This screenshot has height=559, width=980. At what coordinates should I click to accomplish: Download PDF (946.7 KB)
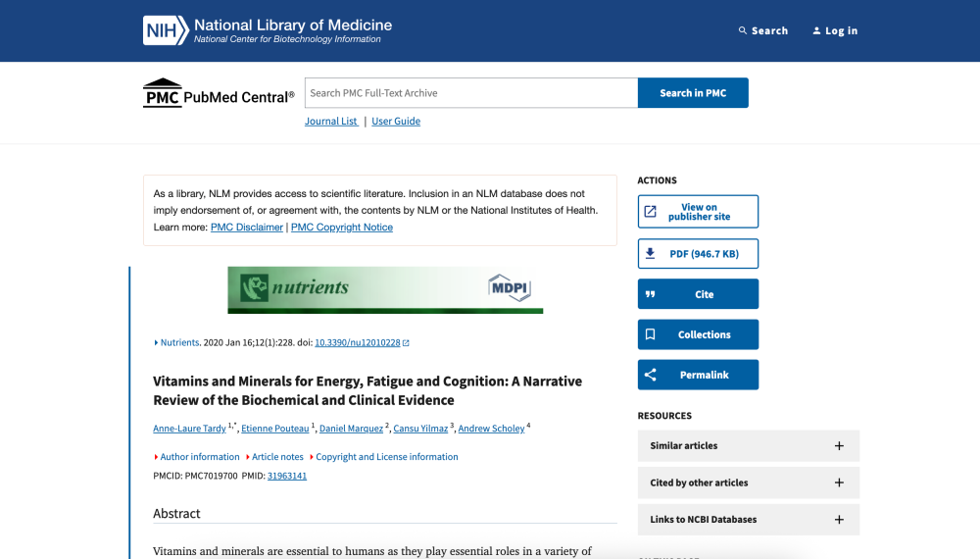point(698,253)
